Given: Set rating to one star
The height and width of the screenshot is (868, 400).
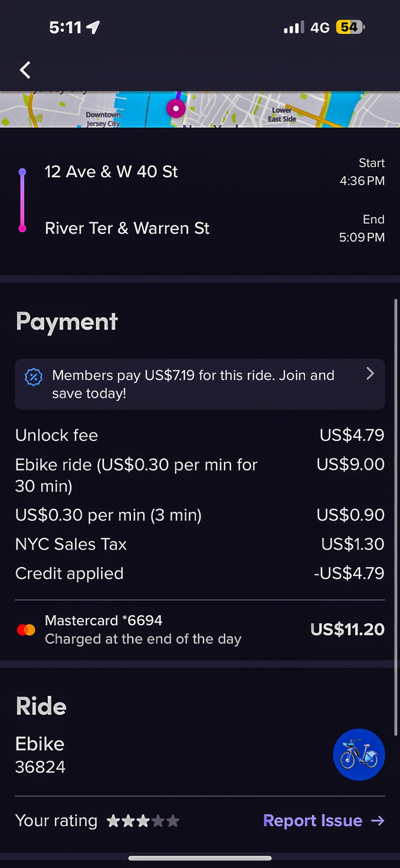Looking at the screenshot, I should point(113,821).
